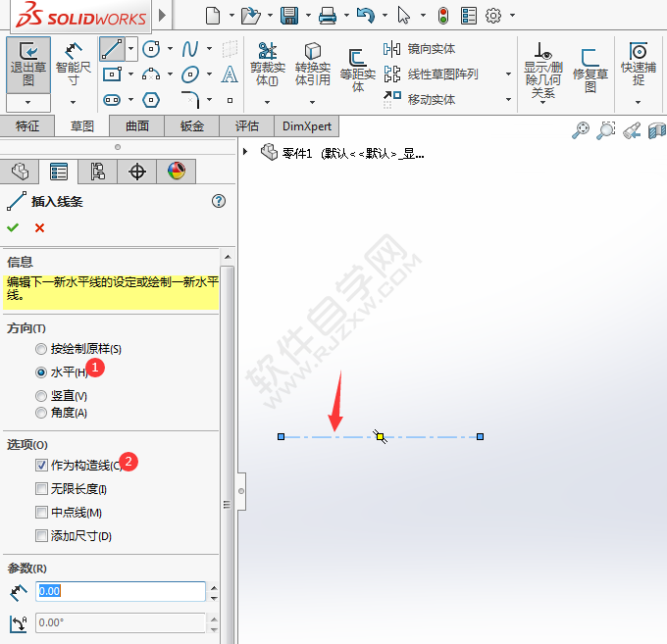The width and height of the screenshot is (667, 644).
Task: Check 中点线(M) checkbox
Action: coord(41,513)
